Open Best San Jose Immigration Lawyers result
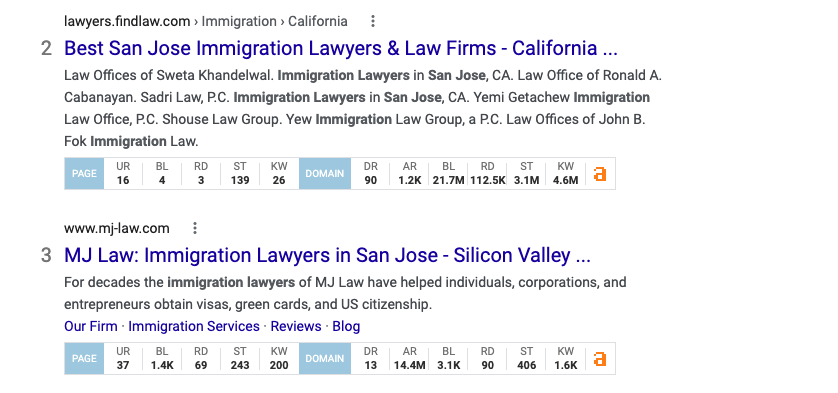This screenshot has height=393, width=838. [341, 48]
